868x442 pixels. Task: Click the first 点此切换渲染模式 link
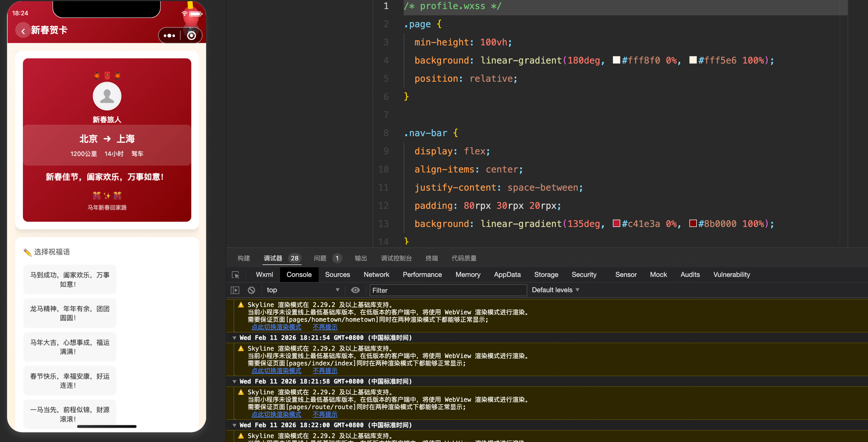tap(276, 327)
